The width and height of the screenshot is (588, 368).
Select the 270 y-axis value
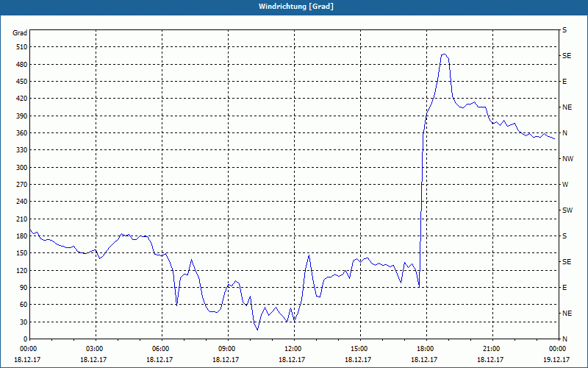point(22,185)
